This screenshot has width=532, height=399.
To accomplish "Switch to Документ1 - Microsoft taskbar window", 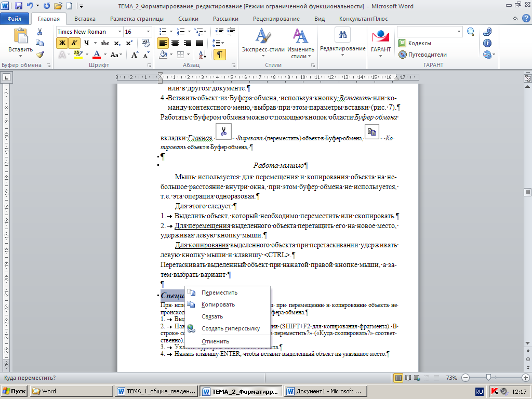I will [x=326, y=391].
